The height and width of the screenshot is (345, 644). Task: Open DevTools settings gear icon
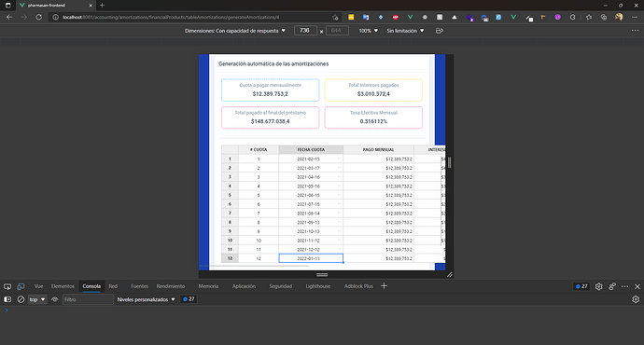[x=599, y=286]
